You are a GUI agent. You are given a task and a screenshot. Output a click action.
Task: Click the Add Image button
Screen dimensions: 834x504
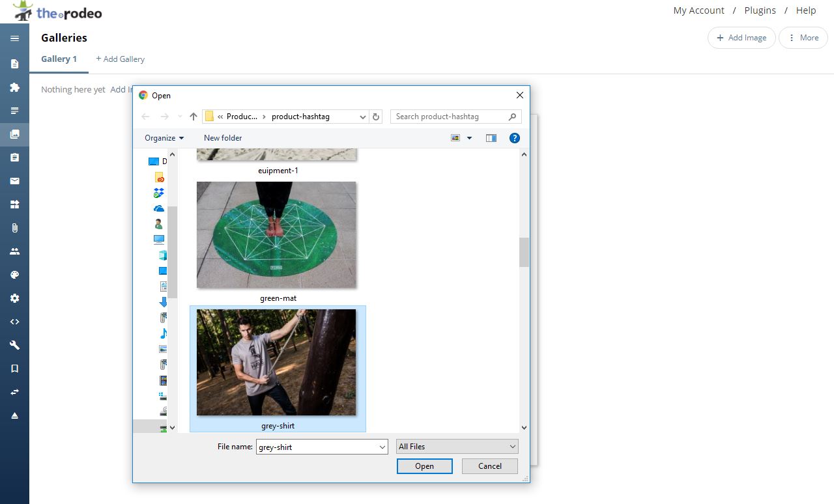[x=741, y=38]
